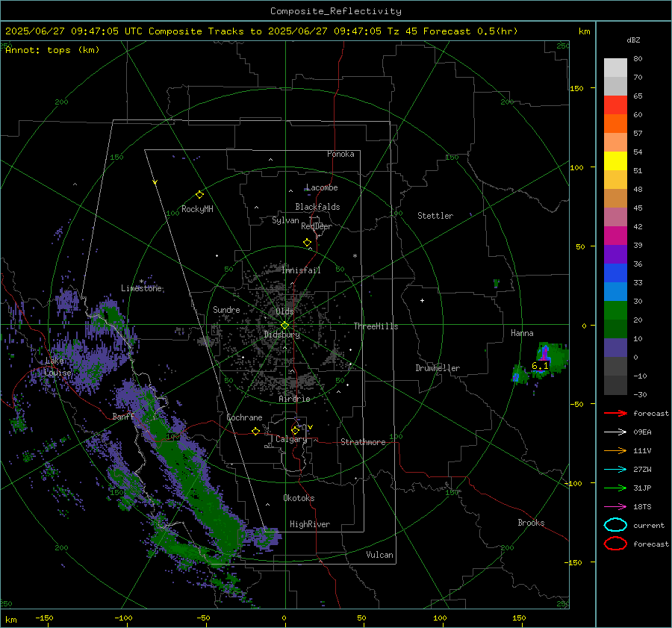
Task: Click the ThreeHills label
Action: point(376,326)
